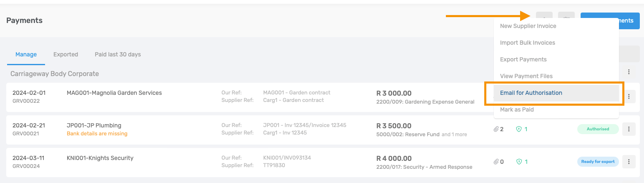The width and height of the screenshot is (644, 183).
Task: Click the Ready for export badge
Action: tap(598, 162)
